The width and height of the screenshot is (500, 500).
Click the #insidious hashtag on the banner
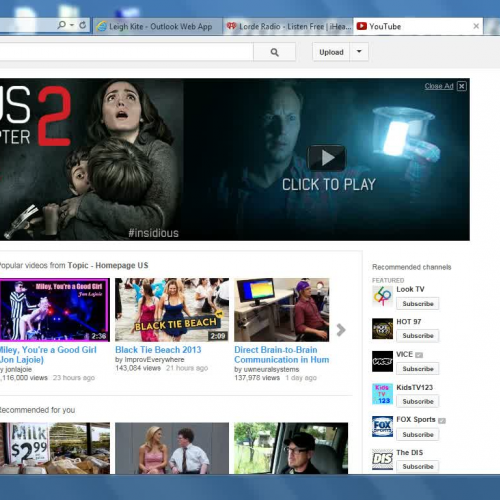click(153, 233)
